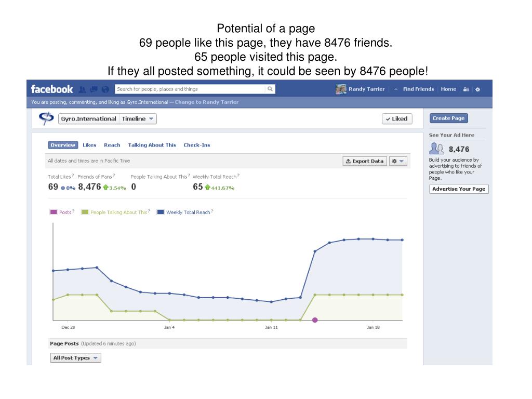Viewport: 532px width, 399px height.
Task: Click the purple post marker on chart
Action: pyautogui.click(x=315, y=320)
